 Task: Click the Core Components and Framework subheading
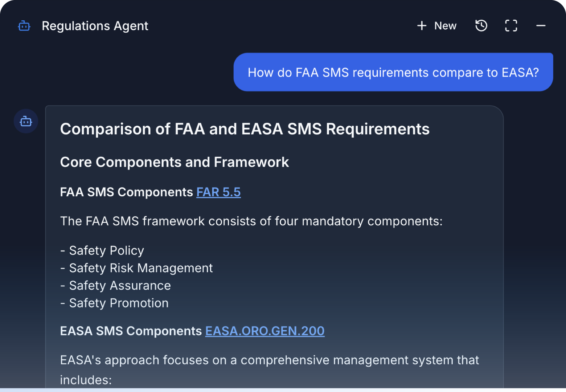(x=174, y=162)
